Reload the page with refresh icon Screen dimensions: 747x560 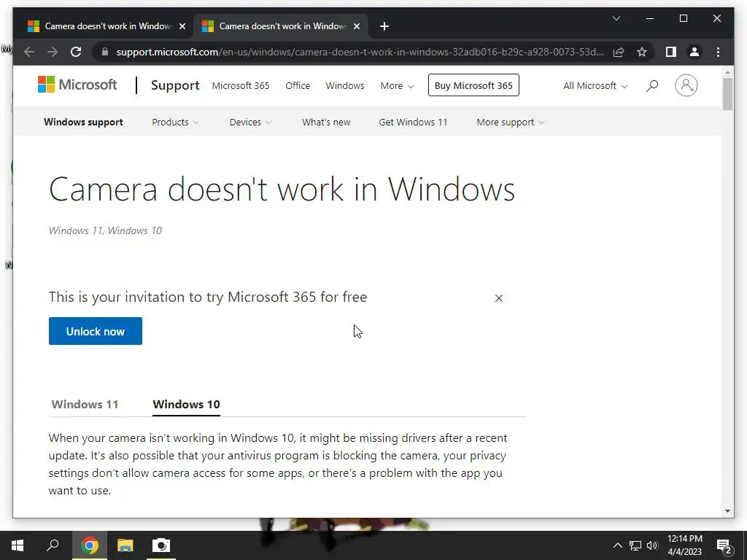pyautogui.click(x=76, y=52)
